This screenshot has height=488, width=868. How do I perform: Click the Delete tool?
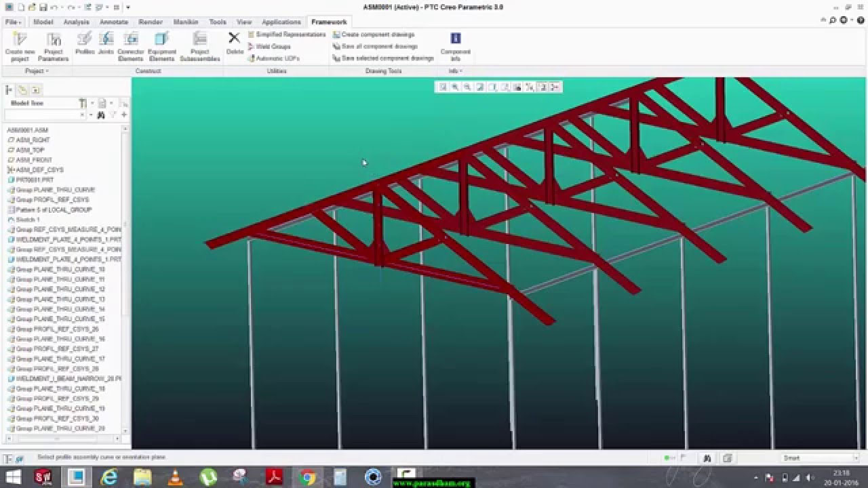[235, 43]
